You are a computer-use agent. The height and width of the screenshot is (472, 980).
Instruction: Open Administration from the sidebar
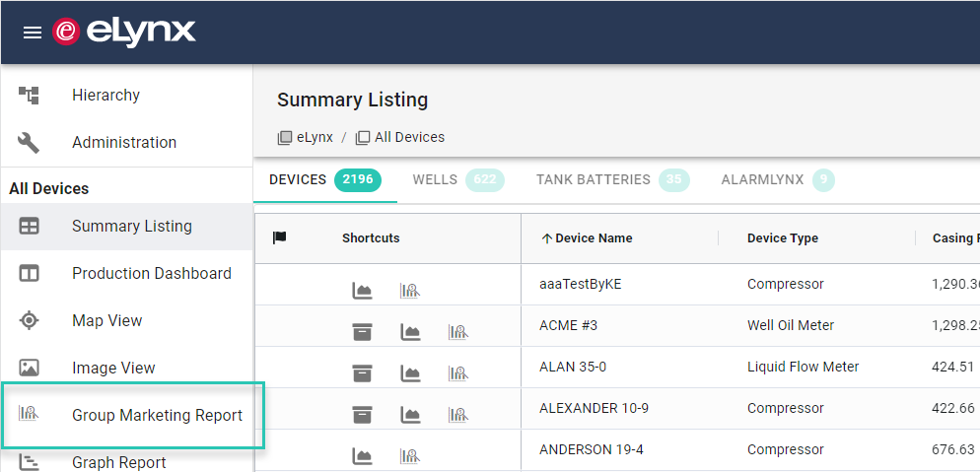(x=126, y=142)
